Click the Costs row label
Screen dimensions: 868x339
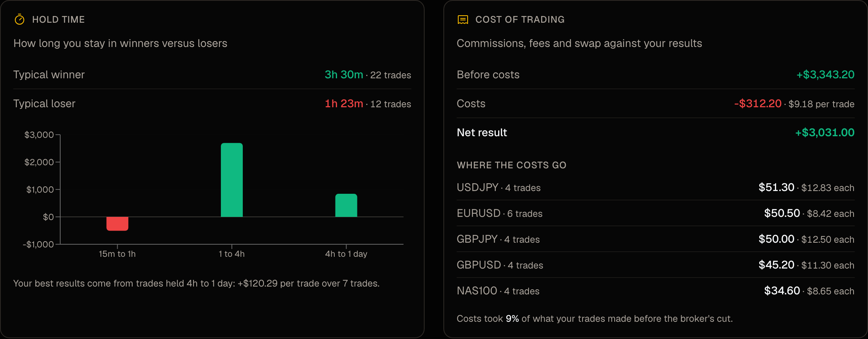471,104
